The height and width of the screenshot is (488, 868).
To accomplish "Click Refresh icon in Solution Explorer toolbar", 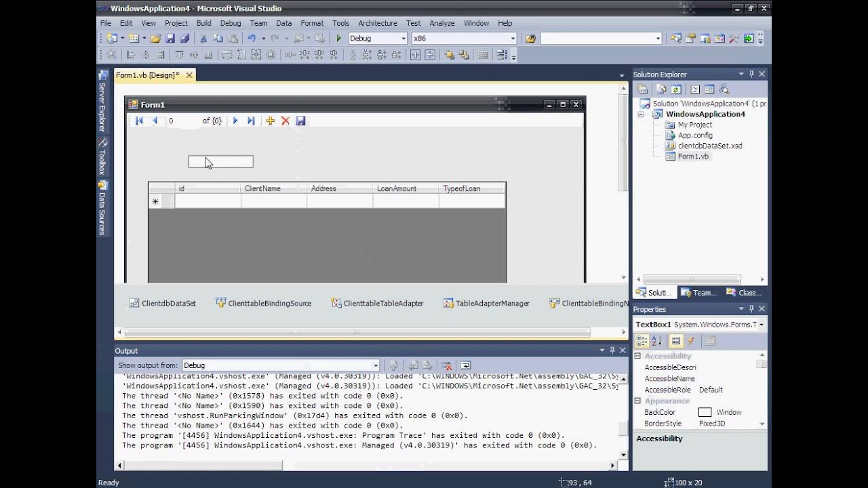I will [x=675, y=89].
